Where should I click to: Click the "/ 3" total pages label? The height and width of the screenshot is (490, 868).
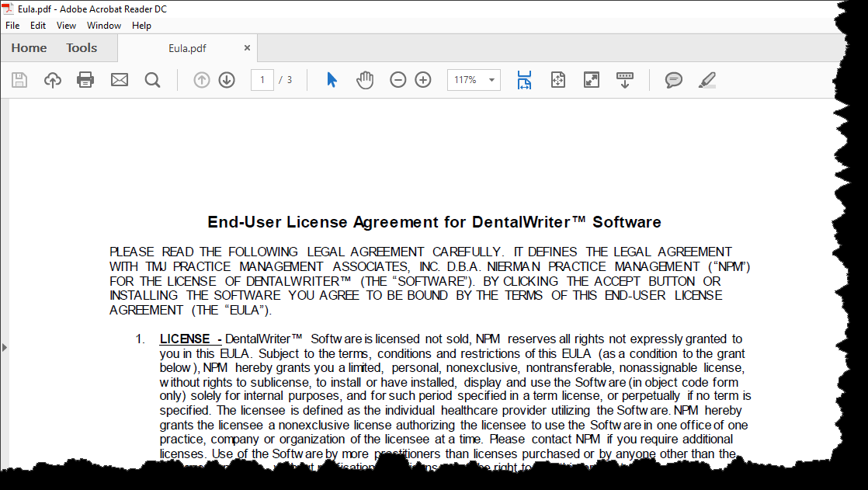point(285,80)
